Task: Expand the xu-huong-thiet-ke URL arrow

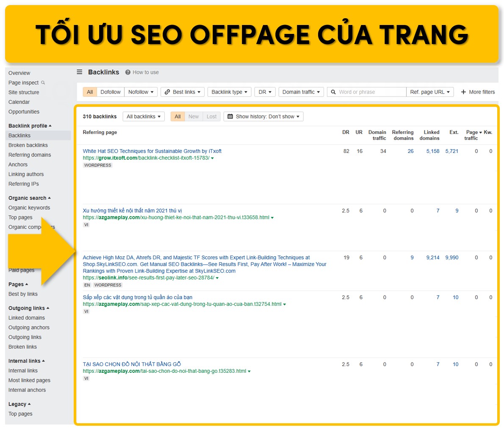Action: pos(272,218)
